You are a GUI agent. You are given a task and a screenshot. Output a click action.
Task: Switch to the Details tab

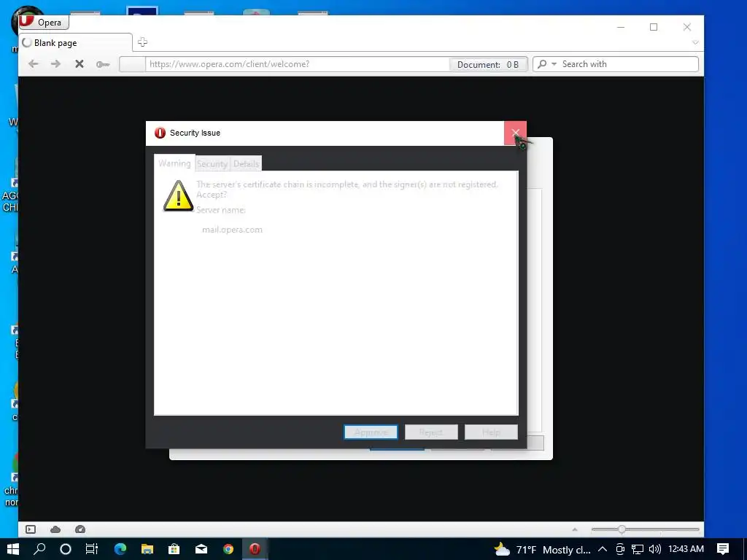pos(246,164)
